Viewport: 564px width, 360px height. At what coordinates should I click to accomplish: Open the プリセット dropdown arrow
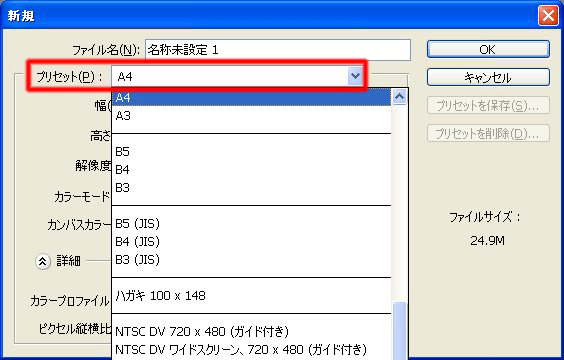(355, 76)
